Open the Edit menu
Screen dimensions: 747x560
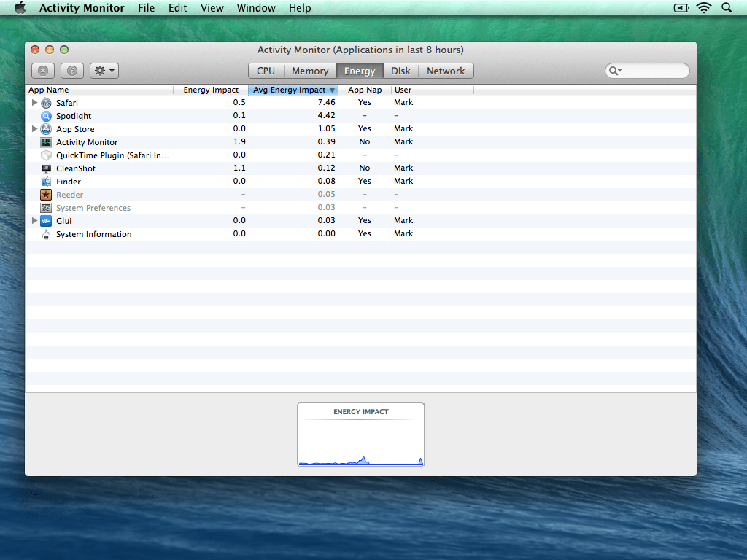pyautogui.click(x=177, y=8)
